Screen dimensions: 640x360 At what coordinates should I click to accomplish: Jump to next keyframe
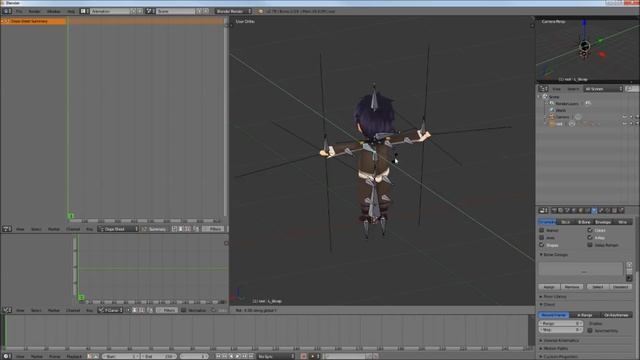point(244,356)
